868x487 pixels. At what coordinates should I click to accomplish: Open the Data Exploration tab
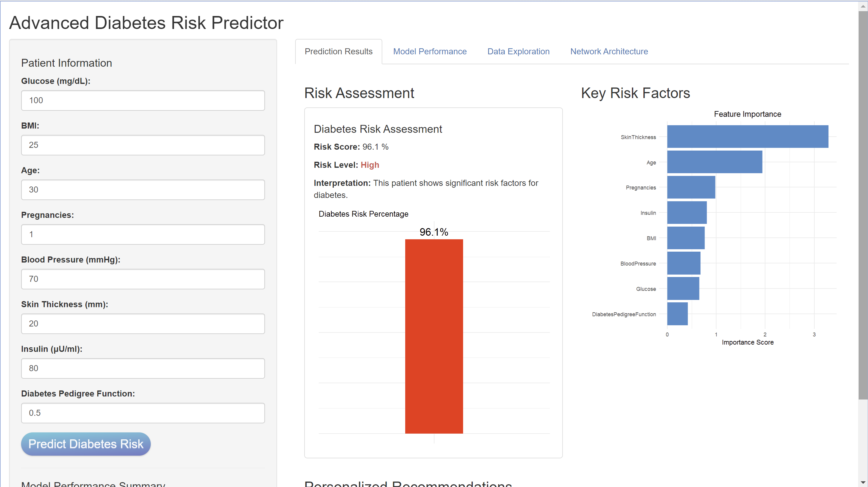tap(518, 51)
